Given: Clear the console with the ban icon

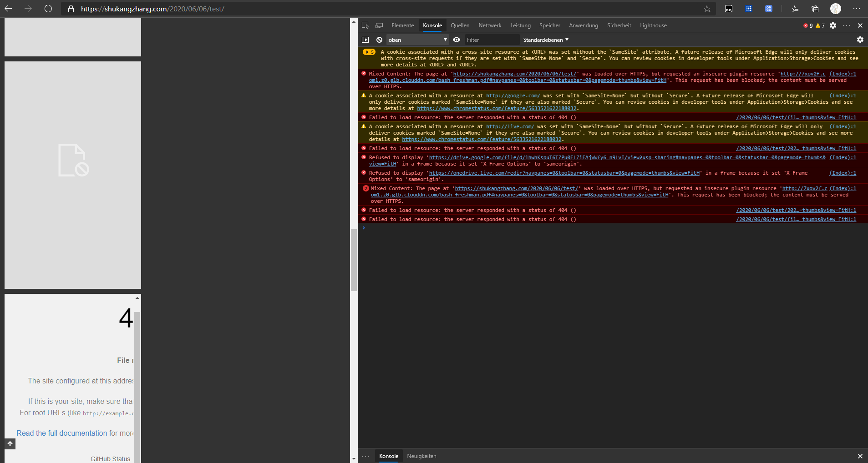Looking at the screenshot, I should point(379,40).
